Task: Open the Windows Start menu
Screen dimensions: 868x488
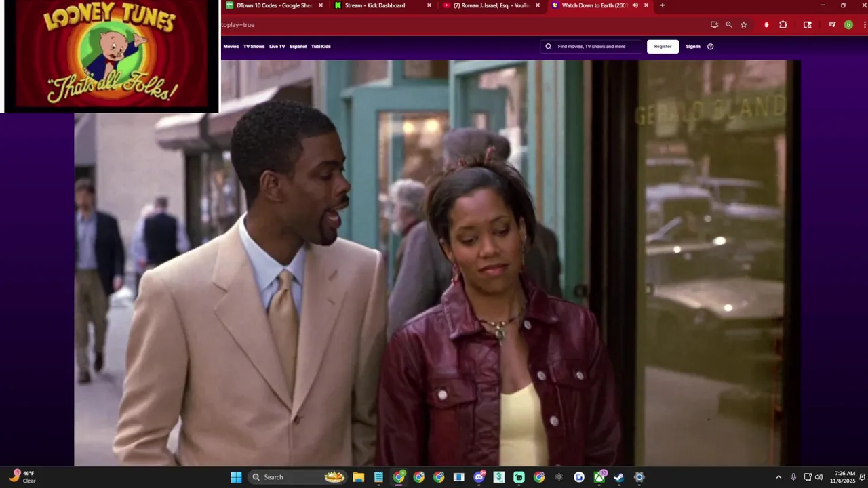Action: click(x=236, y=477)
